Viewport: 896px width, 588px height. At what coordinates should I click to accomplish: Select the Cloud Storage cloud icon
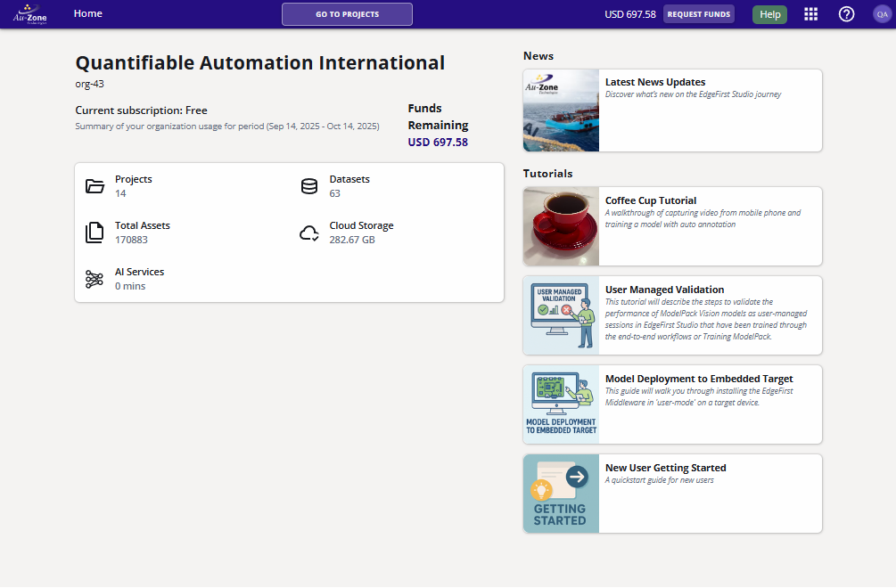click(309, 233)
